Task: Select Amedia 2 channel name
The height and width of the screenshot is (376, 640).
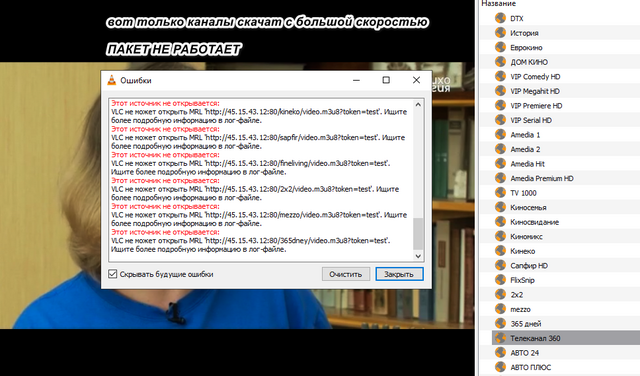Action: (525, 149)
